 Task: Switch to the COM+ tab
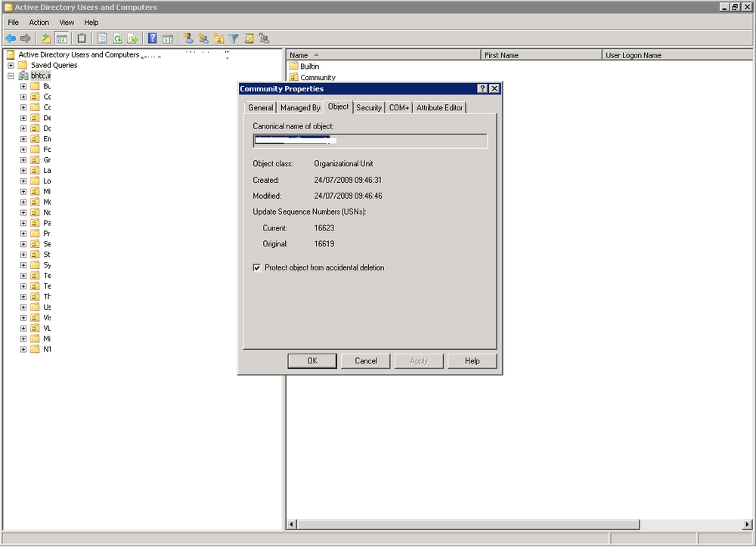tap(399, 107)
